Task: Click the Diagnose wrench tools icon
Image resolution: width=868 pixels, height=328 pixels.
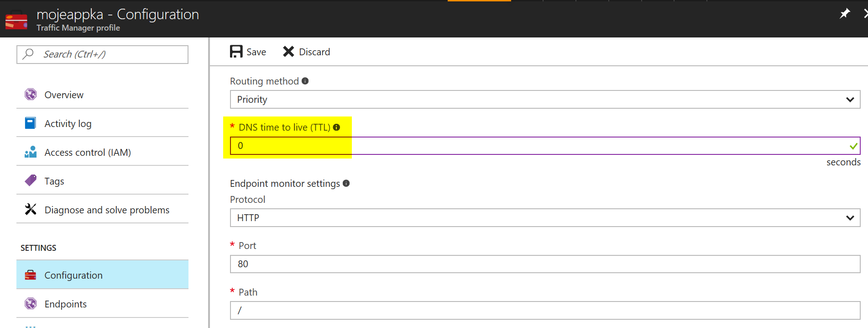Action: click(x=31, y=209)
